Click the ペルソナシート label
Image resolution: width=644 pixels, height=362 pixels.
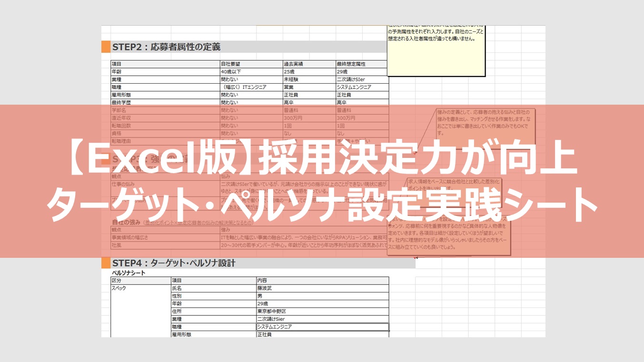coord(129,273)
